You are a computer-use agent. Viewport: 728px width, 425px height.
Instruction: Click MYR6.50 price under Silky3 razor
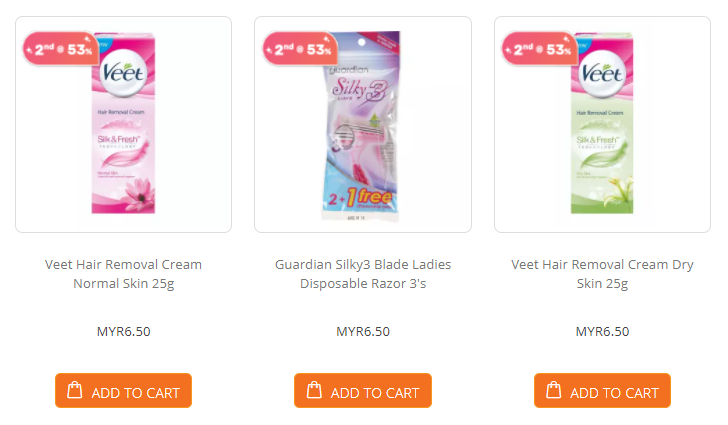coord(363,332)
